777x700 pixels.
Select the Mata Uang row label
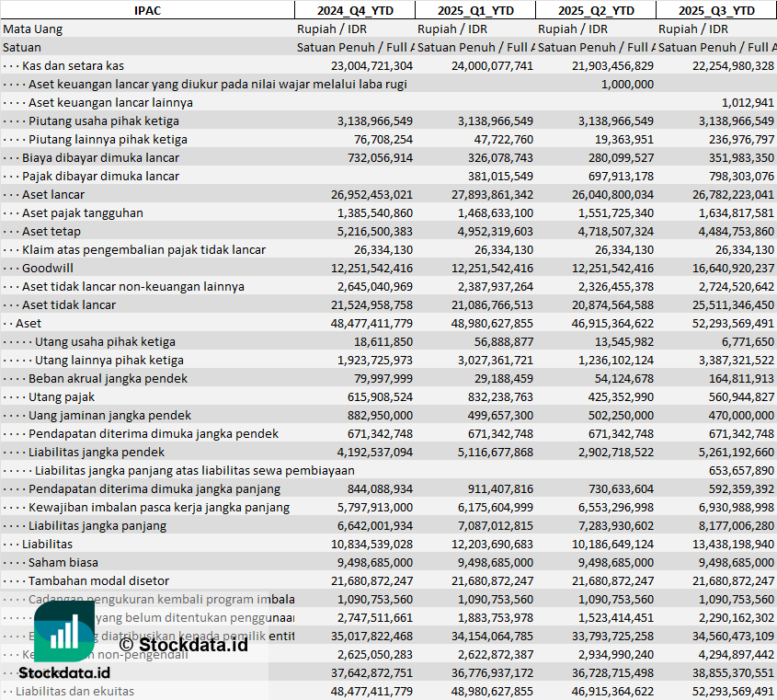click(33, 29)
